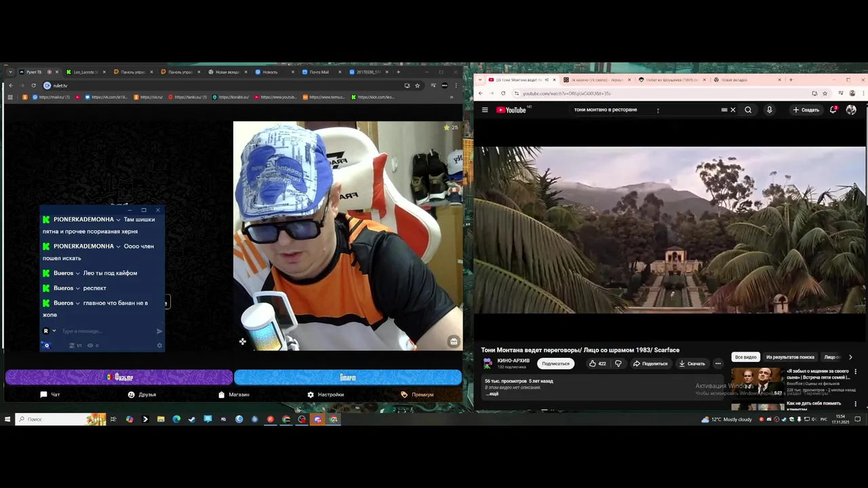This screenshot has width=868, height=488.
Task: Focus the chat Type a message field
Action: [105, 331]
